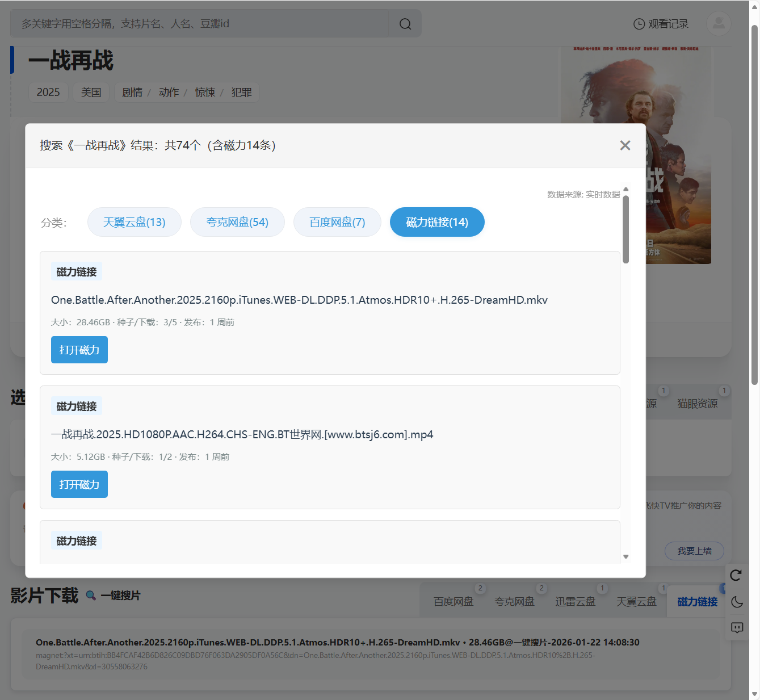Click the search magnifier icon in search bar
The height and width of the screenshot is (700, 760).
coord(405,24)
